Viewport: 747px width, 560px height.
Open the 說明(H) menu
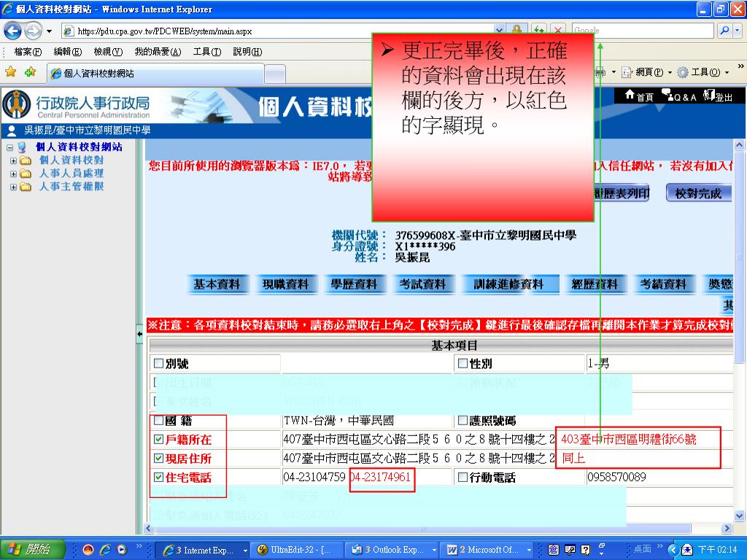click(247, 52)
